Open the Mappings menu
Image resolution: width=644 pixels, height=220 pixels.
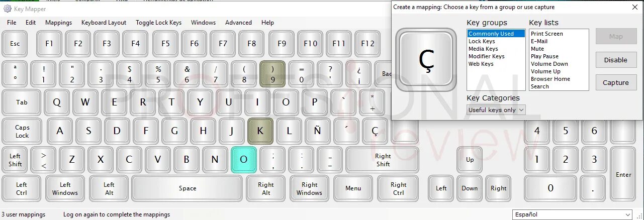pyautogui.click(x=58, y=23)
